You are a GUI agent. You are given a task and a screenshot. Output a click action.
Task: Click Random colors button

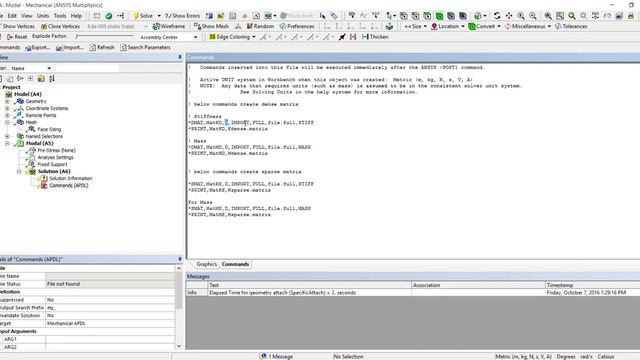pos(260,26)
